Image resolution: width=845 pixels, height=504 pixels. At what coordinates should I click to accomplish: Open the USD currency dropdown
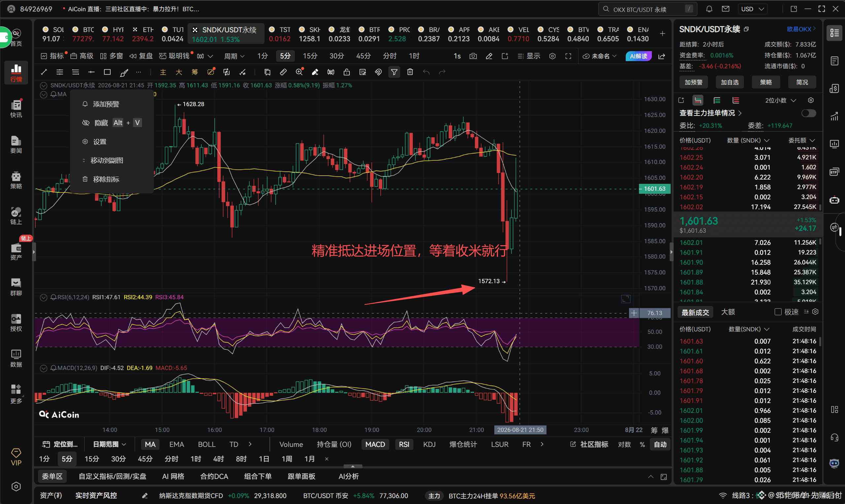tap(752, 9)
